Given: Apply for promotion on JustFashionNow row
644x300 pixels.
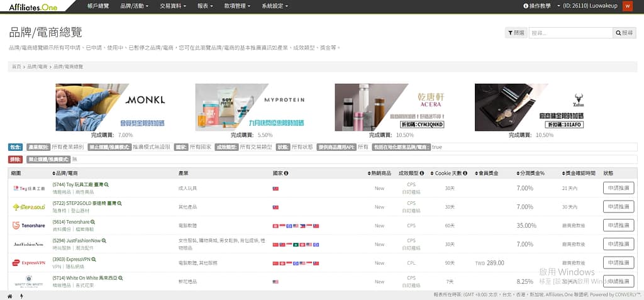Looking at the screenshot, I should [x=619, y=244].
